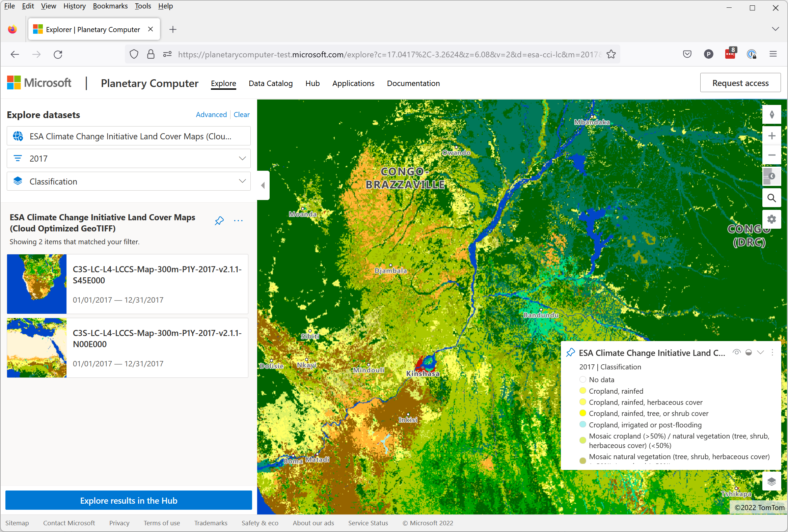Viewport: 788px width, 532px height.
Task: Click the Planetary Computer title
Action: tap(150, 83)
